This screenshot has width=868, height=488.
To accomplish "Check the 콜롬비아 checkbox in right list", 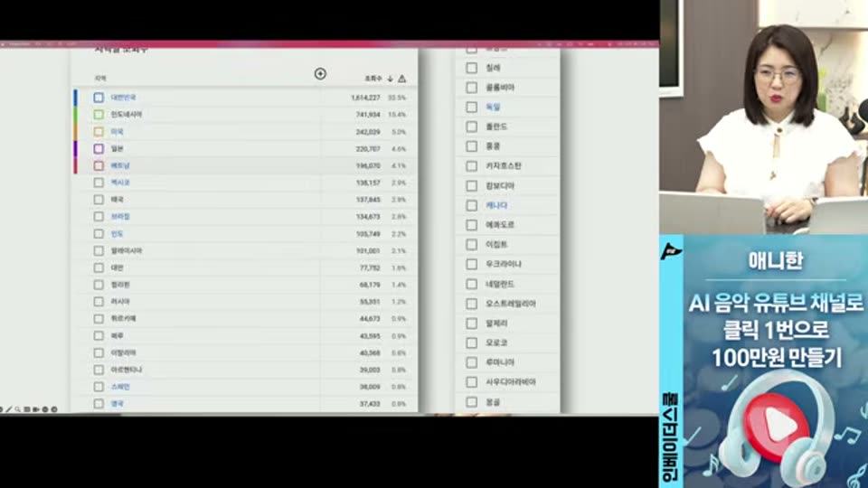I will pyautogui.click(x=472, y=88).
